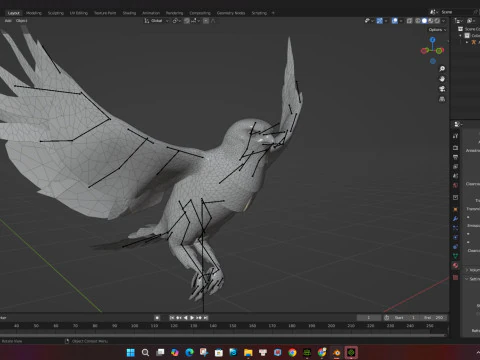
Task: Switch to material preview shading
Action: coord(431,21)
